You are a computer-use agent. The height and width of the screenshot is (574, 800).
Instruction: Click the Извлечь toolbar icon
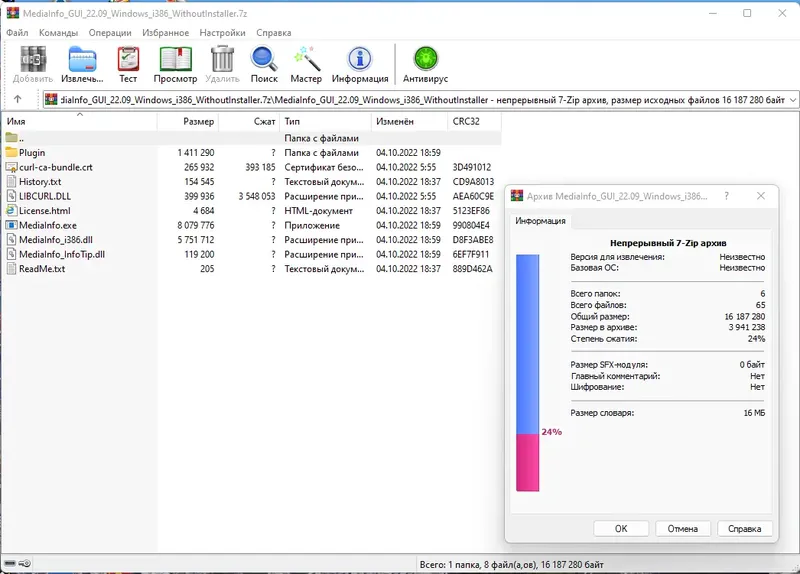click(82, 59)
